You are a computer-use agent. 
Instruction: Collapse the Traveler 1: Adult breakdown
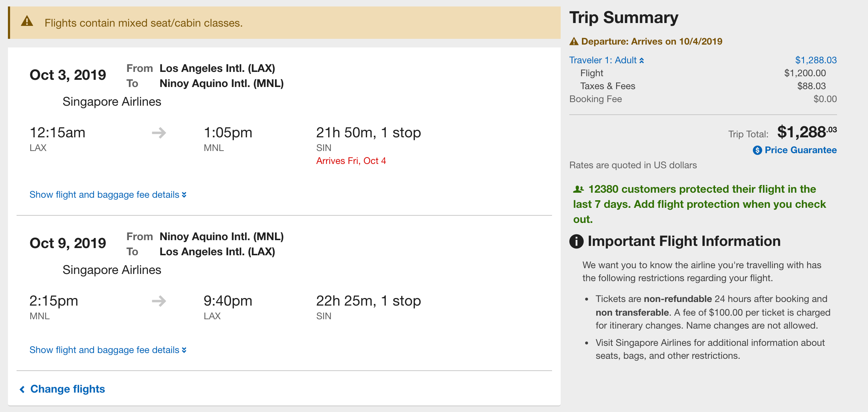pos(606,60)
